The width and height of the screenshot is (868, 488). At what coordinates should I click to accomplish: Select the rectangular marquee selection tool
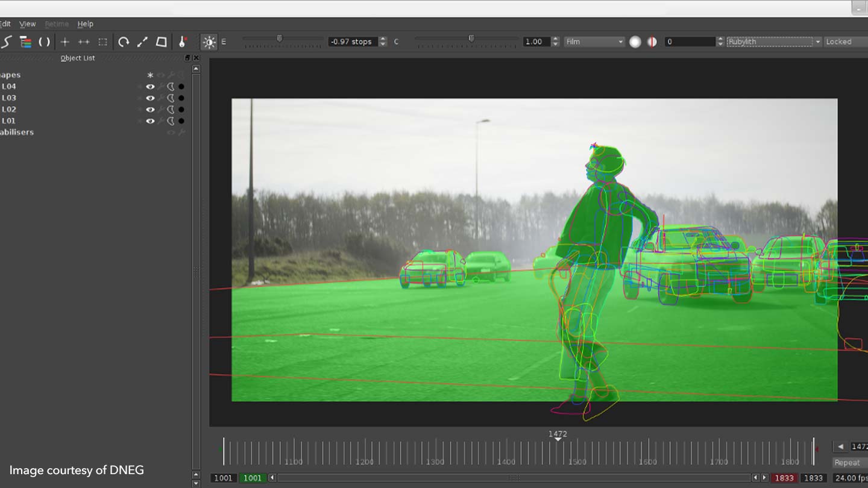point(102,42)
